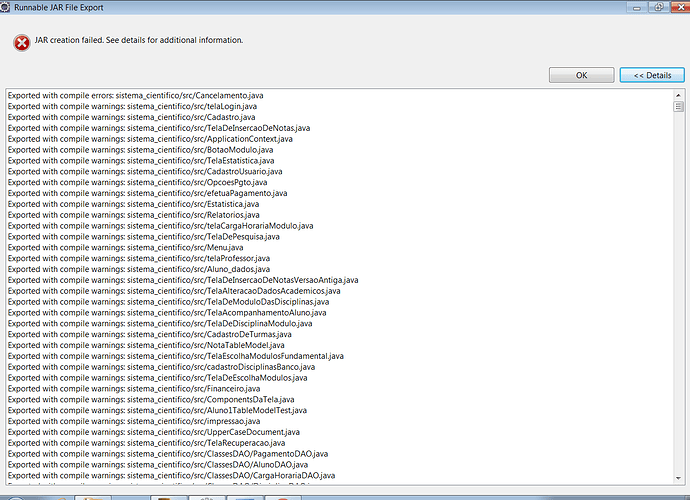The width and height of the screenshot is (690, 500).
Task: Select the TelaDePesquisa.java warning line
Action: tap(143, 237)
